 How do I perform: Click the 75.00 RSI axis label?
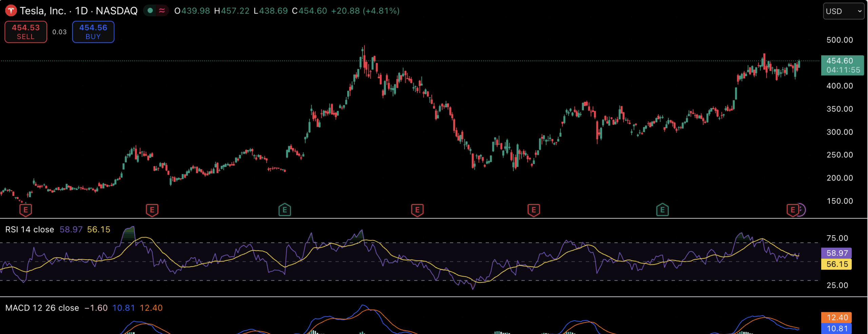(837, 238)
